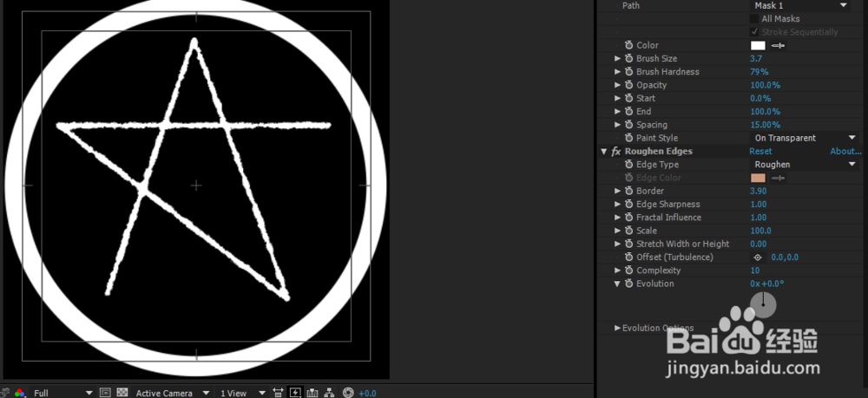Click the Edge Sharpness stopwatch
This screenshot has width=868, height=398.
(628, 205)
